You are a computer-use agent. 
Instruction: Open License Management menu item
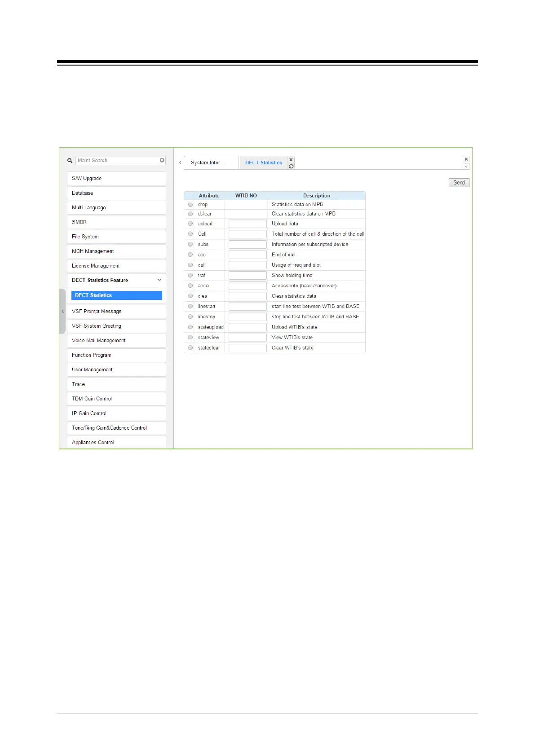(x=116, y=266)
